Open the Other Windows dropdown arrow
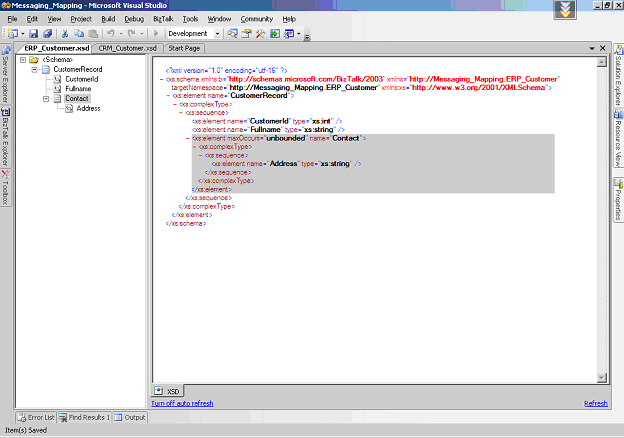 pos(298,34)
